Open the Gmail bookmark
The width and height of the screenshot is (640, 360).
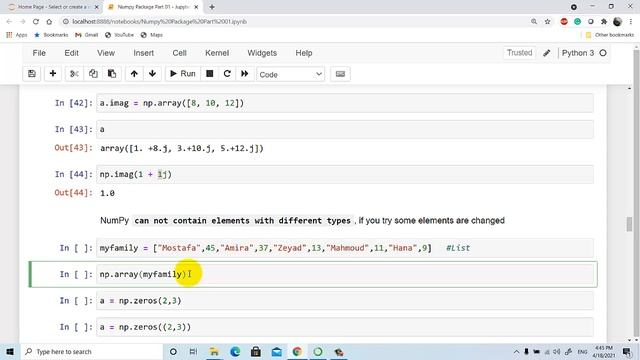[87, 35]
